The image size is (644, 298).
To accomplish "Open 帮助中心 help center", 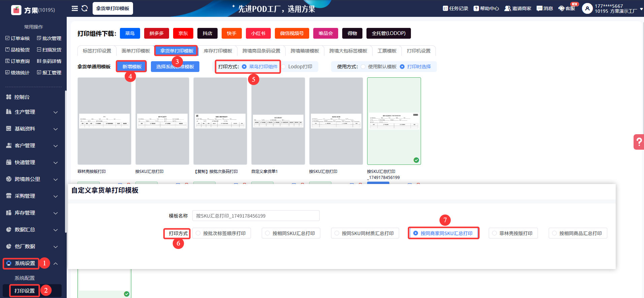I will (x=486, y=8).
